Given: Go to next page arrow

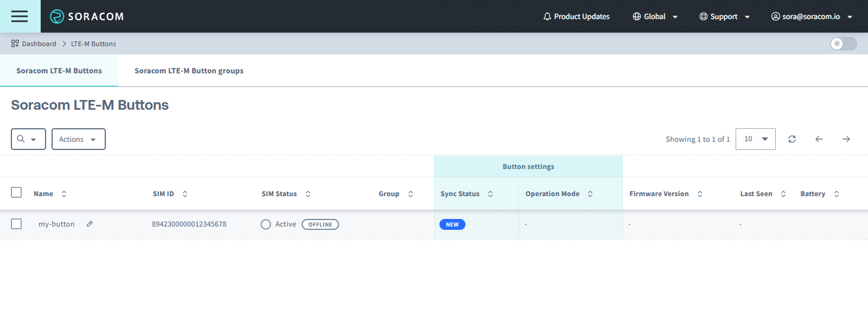Looking at the screenshot, I should [846, 139].
